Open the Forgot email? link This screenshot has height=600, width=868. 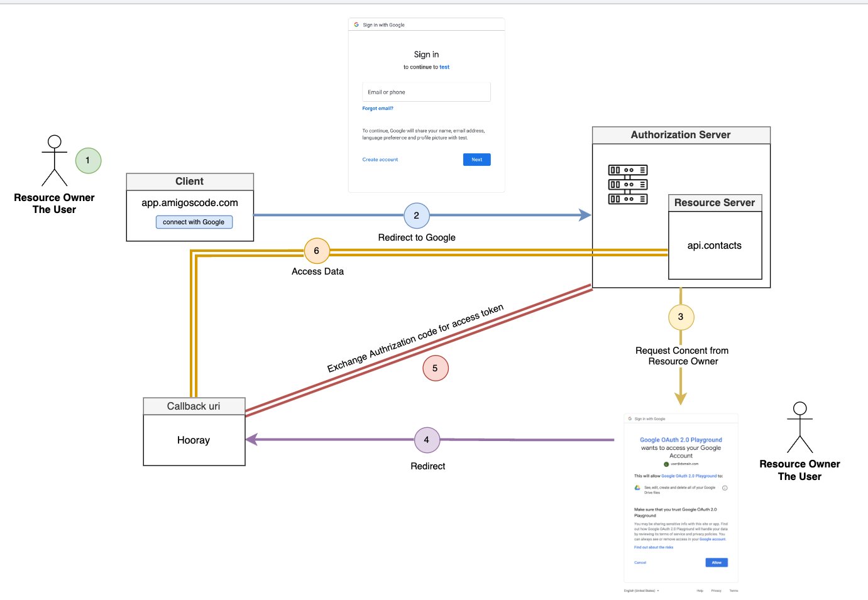(x=378, y=108)
